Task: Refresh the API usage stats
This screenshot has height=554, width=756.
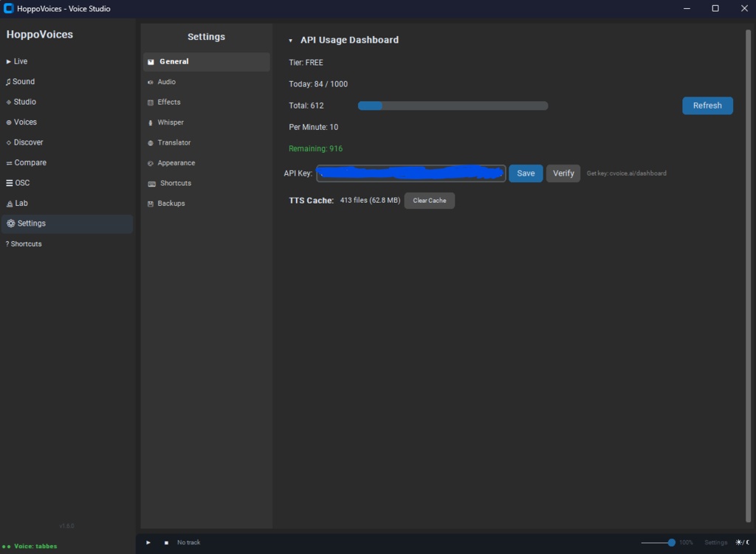Action: point(707,105)
